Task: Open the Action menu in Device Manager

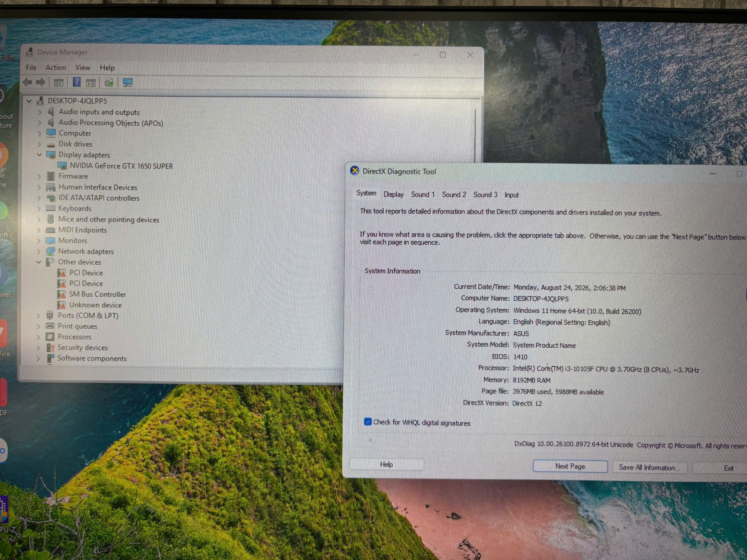Action: tap(56, 67)
